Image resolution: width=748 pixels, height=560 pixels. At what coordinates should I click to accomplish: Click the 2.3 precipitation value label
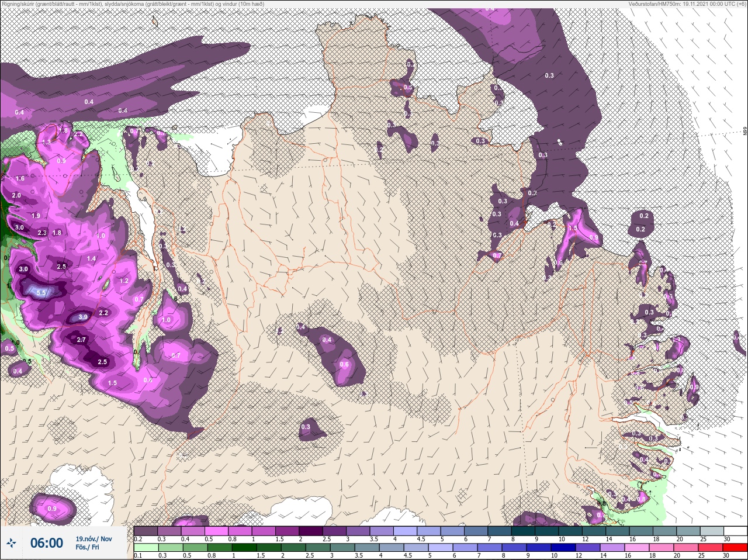click(42, 233)
